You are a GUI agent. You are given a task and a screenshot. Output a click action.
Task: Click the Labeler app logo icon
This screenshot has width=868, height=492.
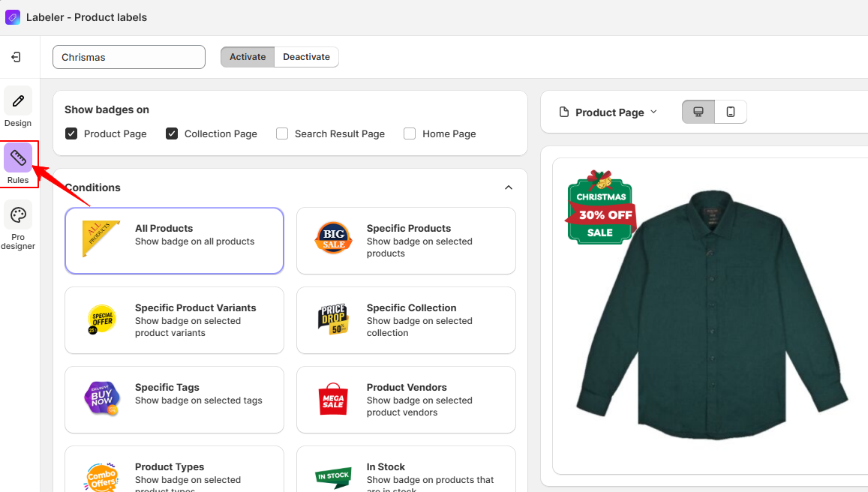(x=13, y=16)
